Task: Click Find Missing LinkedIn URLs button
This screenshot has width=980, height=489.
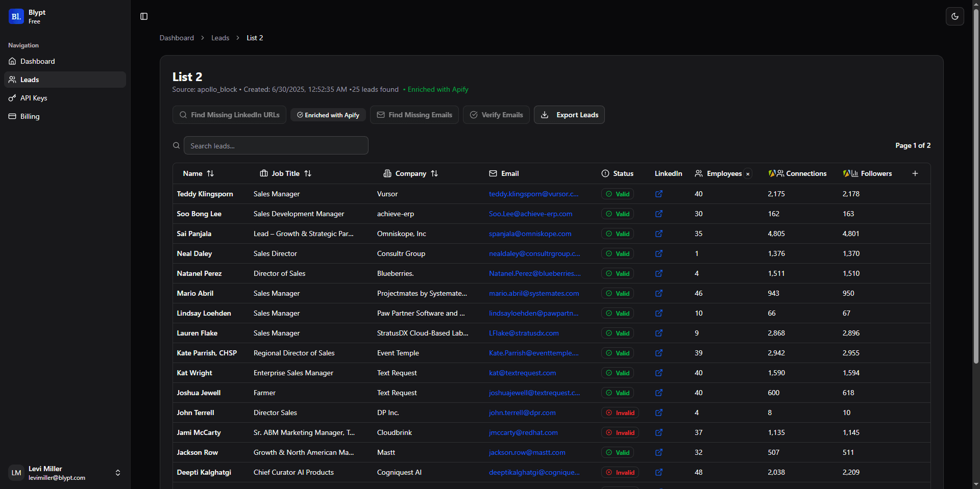Action: pyautogui.click(x=229, y=115)
